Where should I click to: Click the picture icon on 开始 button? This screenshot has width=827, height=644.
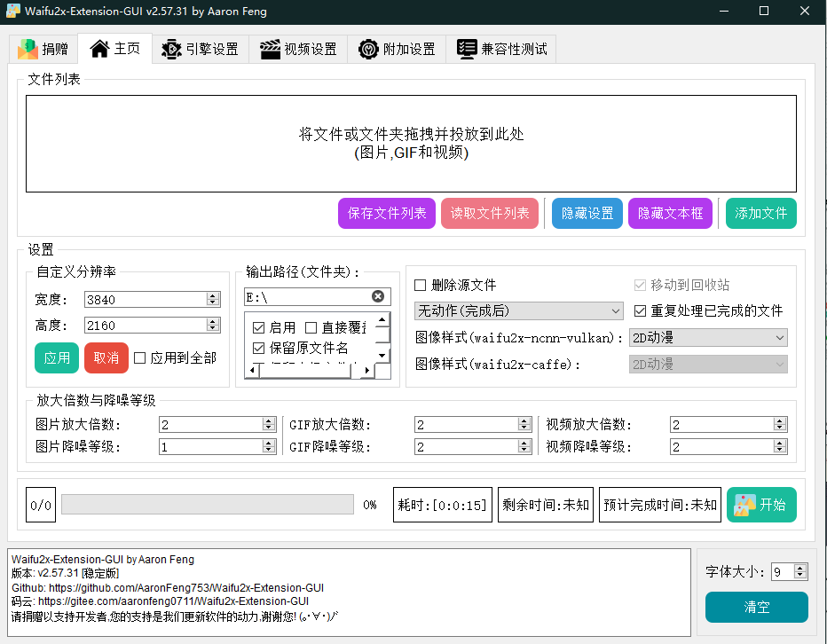(x=744, y=505)
